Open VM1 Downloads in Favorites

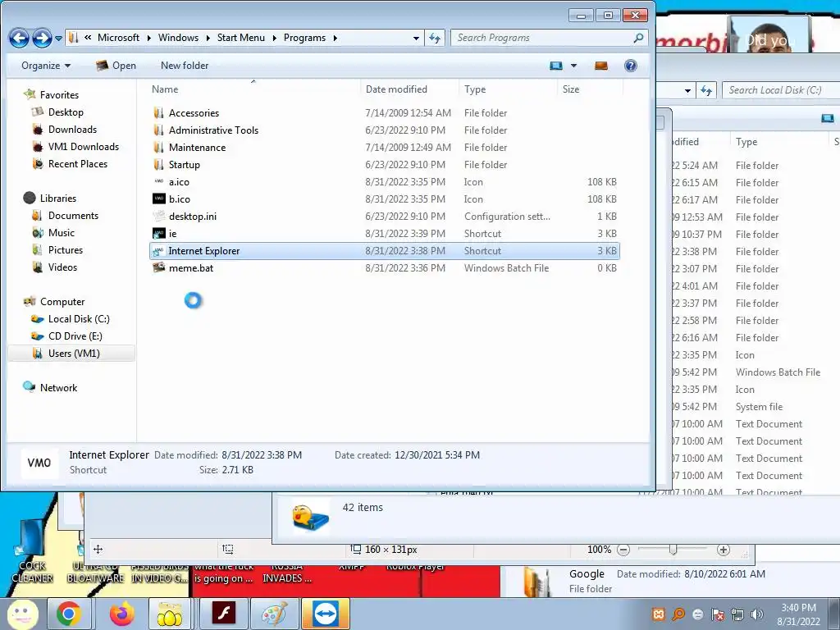tap(83, 146)
